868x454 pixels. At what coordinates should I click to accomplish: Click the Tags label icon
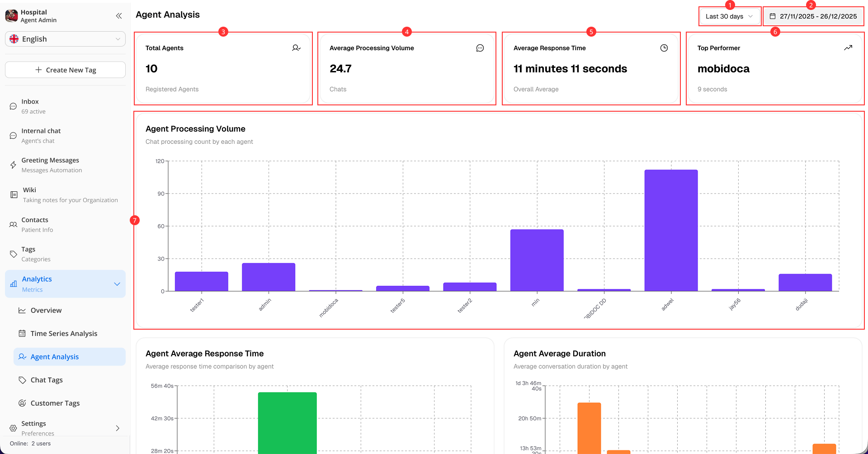click(x=13, y=254)
